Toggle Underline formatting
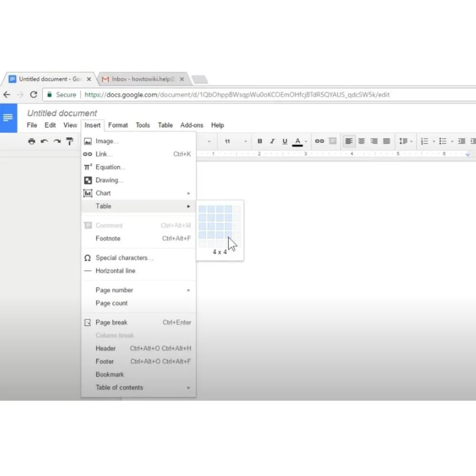This screenshot has width=476, height=476. pyautogui.click(x=285, y=141)
